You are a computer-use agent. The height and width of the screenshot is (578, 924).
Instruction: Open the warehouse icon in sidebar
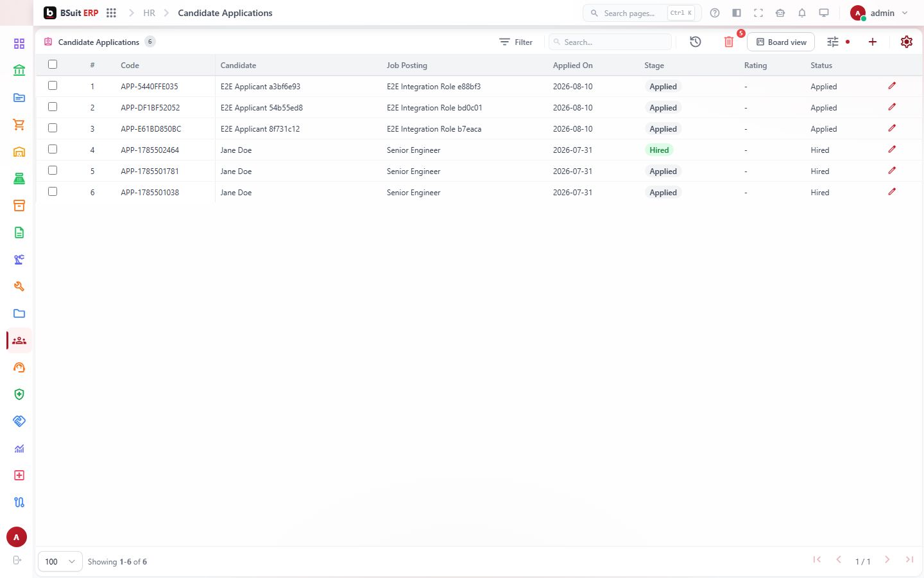pyautogui.click(x=19, y=152)
